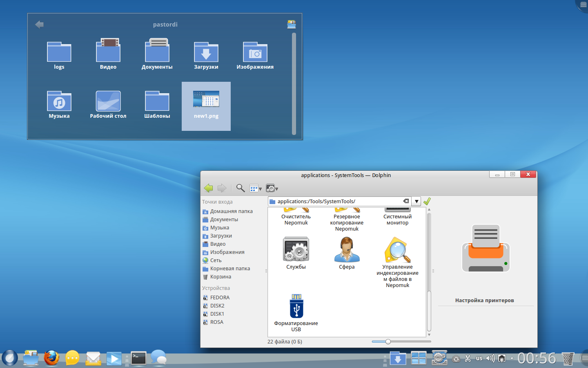Click the zoom slider in Dolphin status bar
This screenshot has width=588, height=368.
(388, 341)
